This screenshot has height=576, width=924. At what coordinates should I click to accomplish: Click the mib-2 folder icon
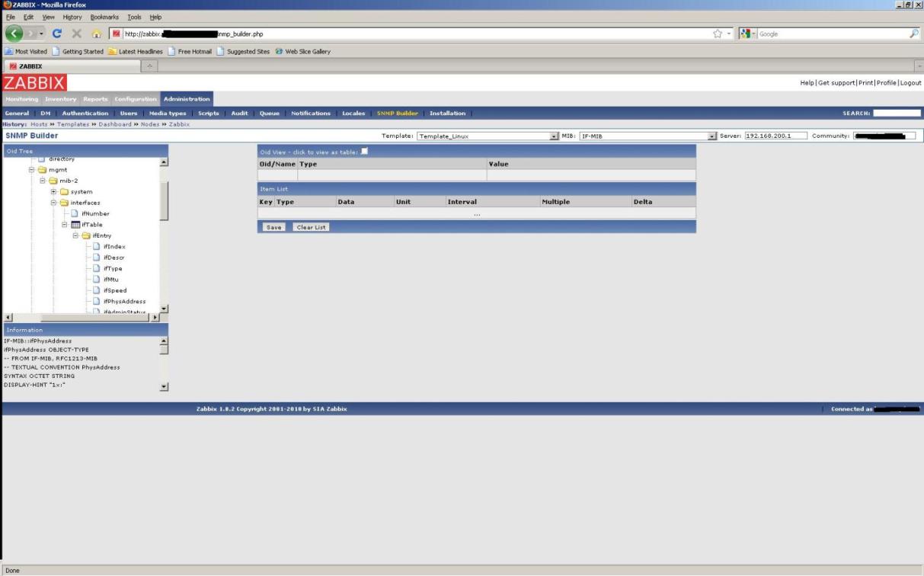(x=54, y=181)
